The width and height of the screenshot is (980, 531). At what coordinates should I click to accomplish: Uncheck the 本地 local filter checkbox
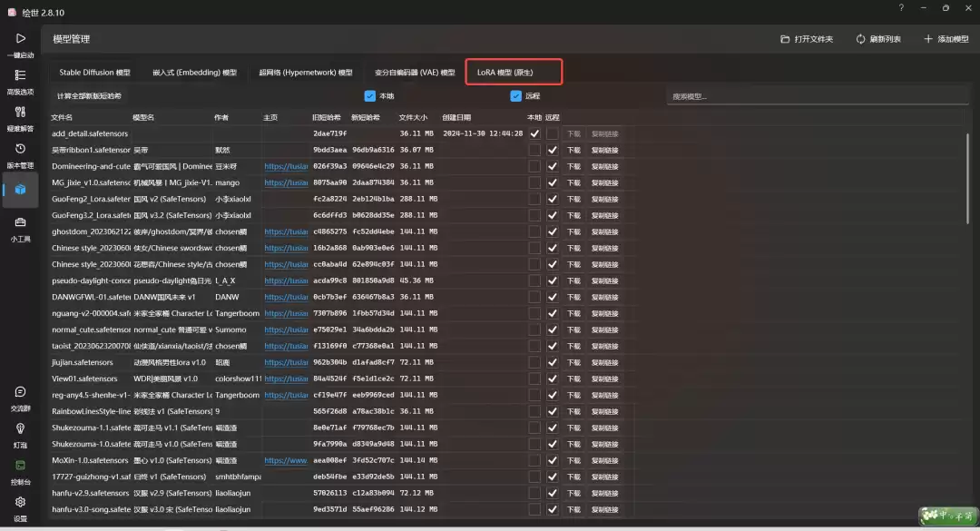click(370, 96)
